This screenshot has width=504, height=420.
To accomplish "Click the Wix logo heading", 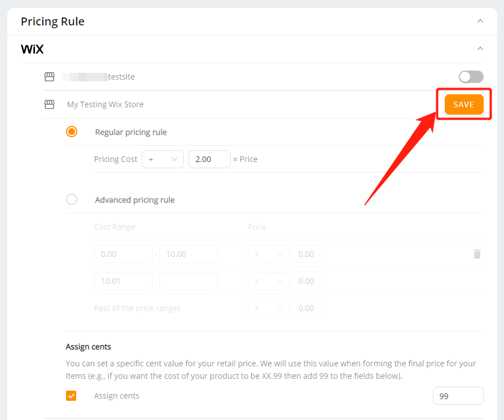I will click(x=32, y=49).
